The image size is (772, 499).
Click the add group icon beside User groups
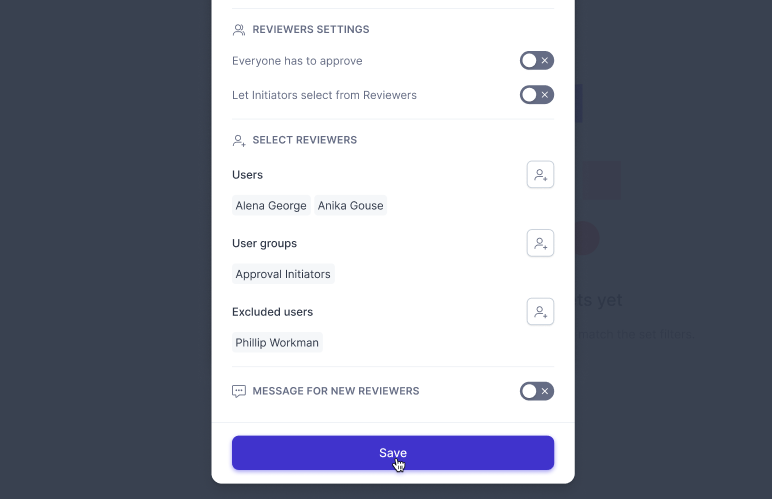point(540,243)
